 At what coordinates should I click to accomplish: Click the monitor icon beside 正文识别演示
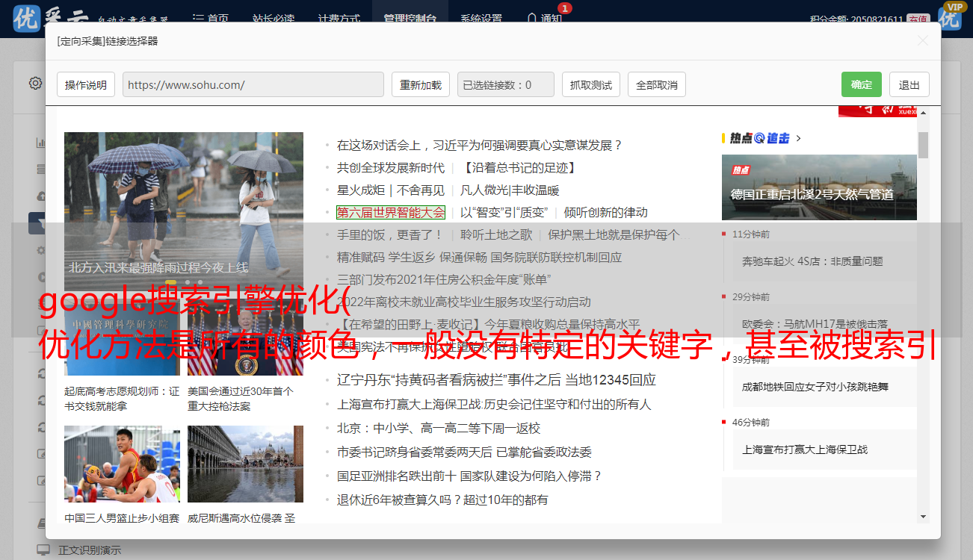click(43, 550)
